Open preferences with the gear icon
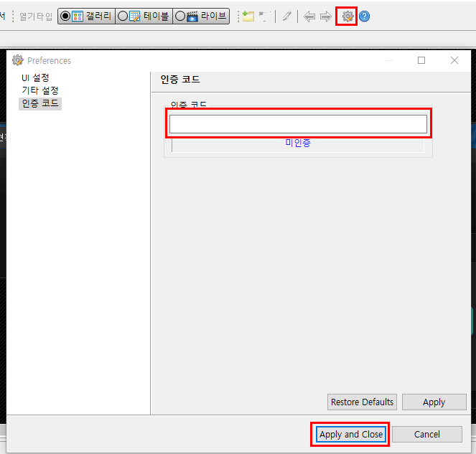Viewport: 476px width, 454px height. tap(347, 16)
